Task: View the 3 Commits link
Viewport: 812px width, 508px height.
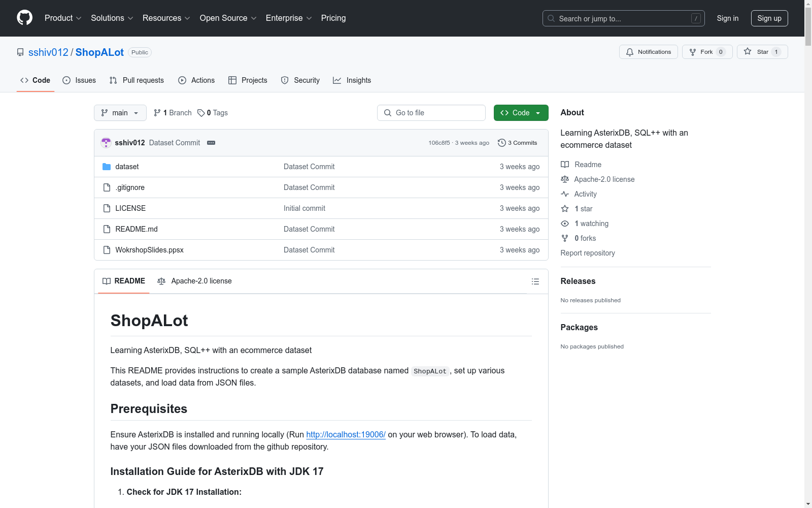Action: coord(518,143)
